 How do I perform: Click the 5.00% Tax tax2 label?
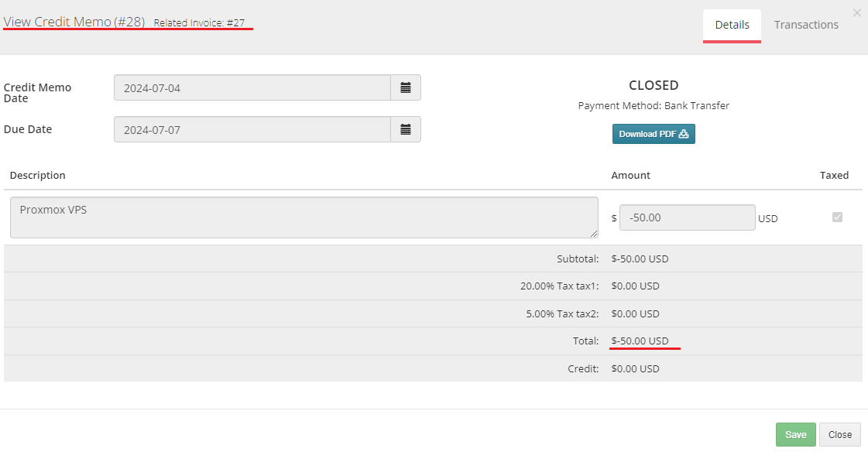(x=562, y=313)
